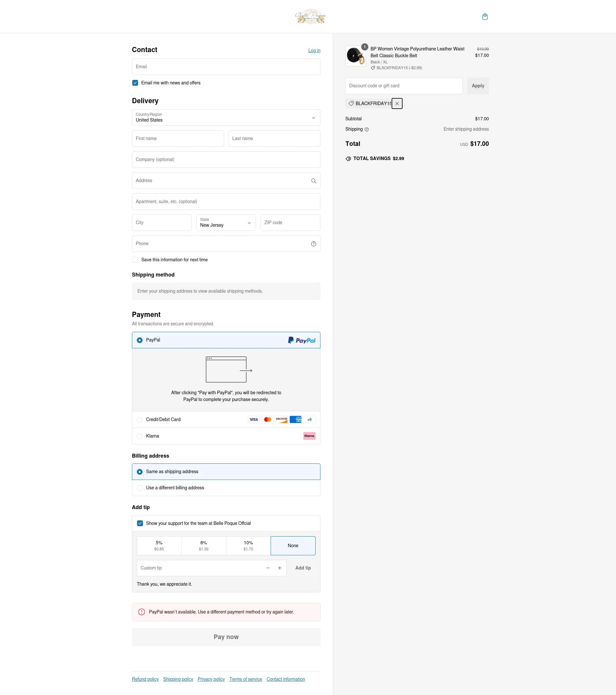Viewport: 616px width, 695px height.
Task: Click the Pay now button
Action: [226, 637]
